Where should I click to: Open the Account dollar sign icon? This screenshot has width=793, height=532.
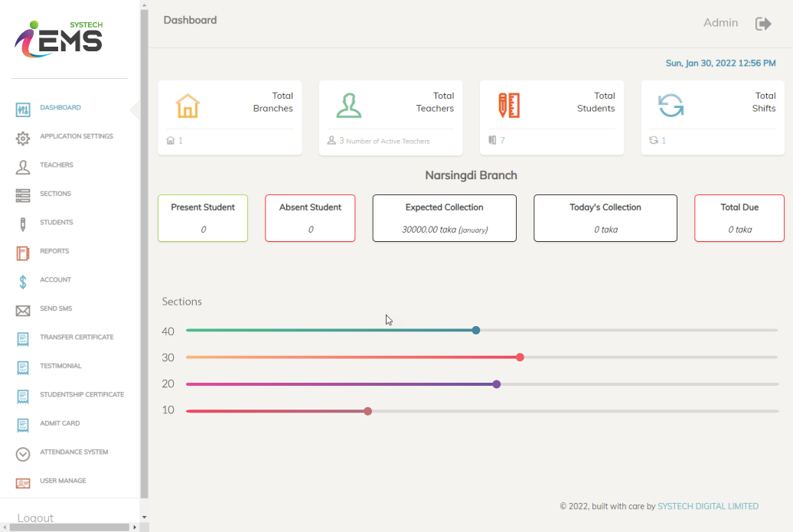coord(23,281)
